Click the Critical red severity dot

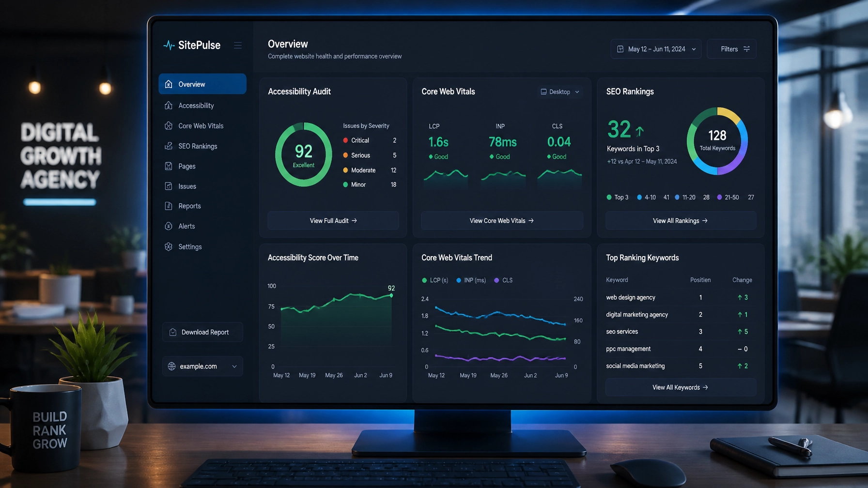click(x=345, y=140)
